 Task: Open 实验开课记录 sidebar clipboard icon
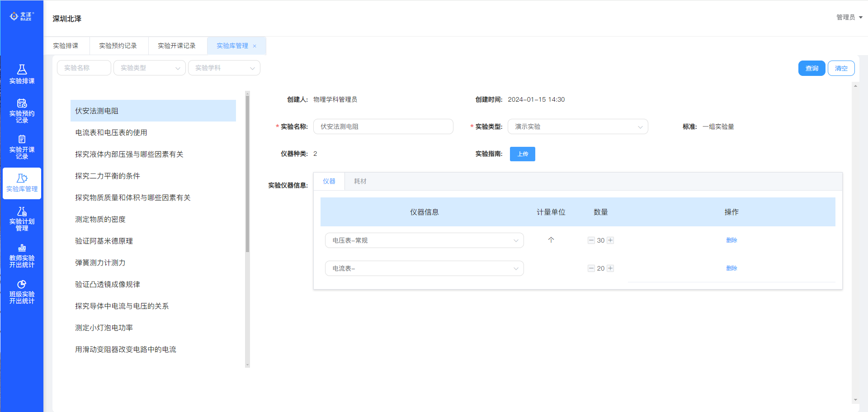pyautogui.click(x=22, y=139)
